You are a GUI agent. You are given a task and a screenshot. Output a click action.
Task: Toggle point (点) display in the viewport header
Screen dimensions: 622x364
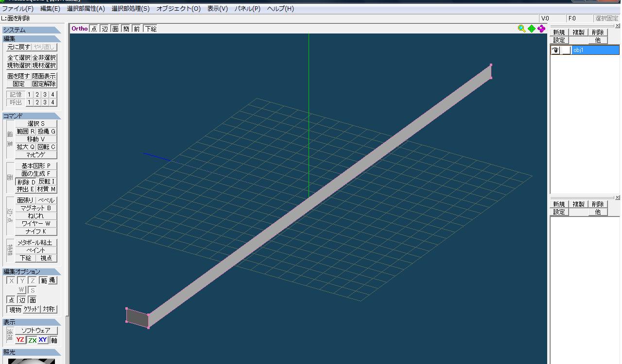tap(94, 29)
